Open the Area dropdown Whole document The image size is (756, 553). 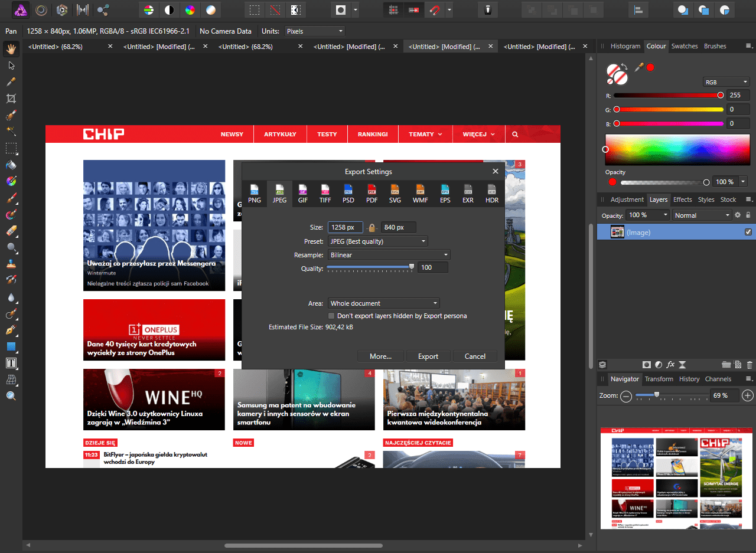384,303
